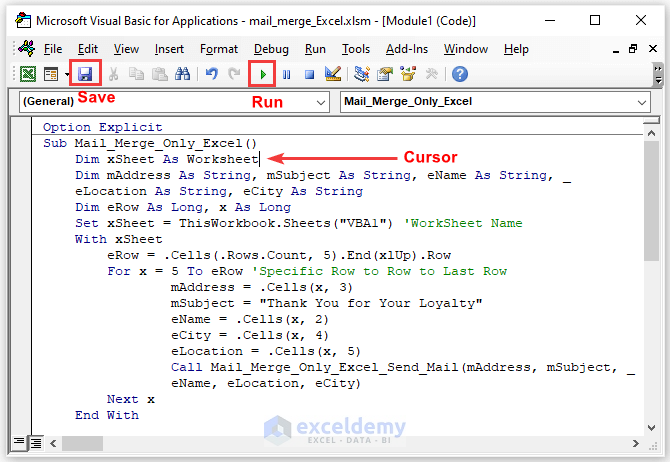This screenshot has width=670, height=462.
Task: Open the Debug menu
Action: tap(271, 49)
